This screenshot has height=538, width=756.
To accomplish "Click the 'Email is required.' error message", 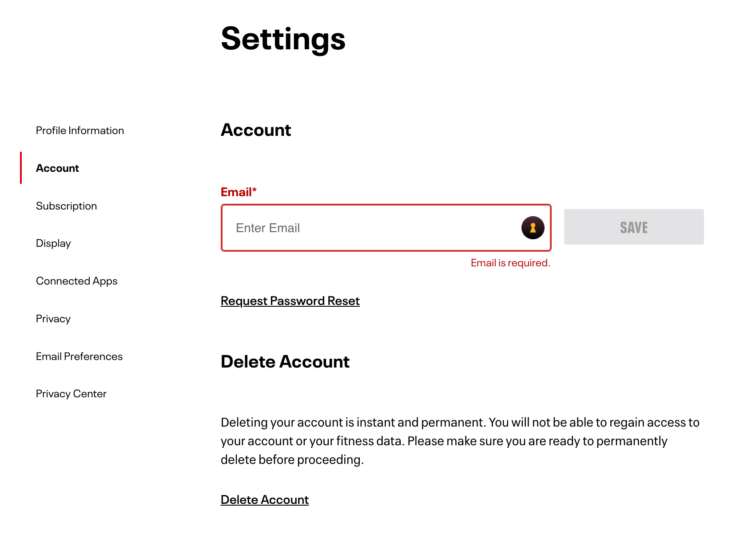I will (510, 263).
